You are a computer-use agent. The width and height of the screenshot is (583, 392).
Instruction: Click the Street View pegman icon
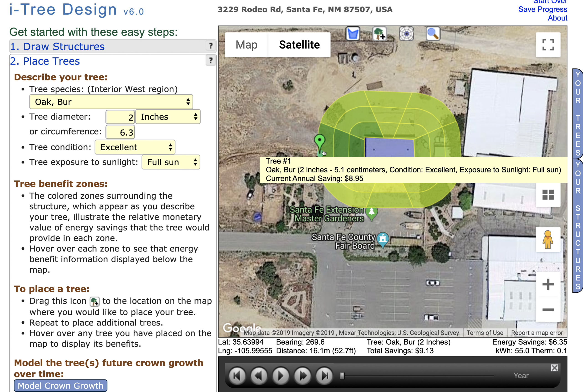548,239
